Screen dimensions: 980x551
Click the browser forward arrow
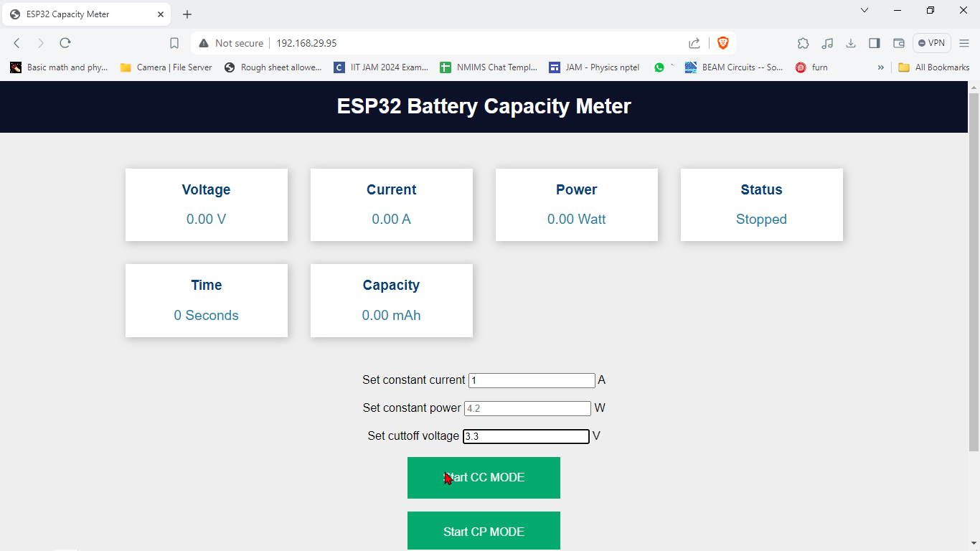pos(41,43)
